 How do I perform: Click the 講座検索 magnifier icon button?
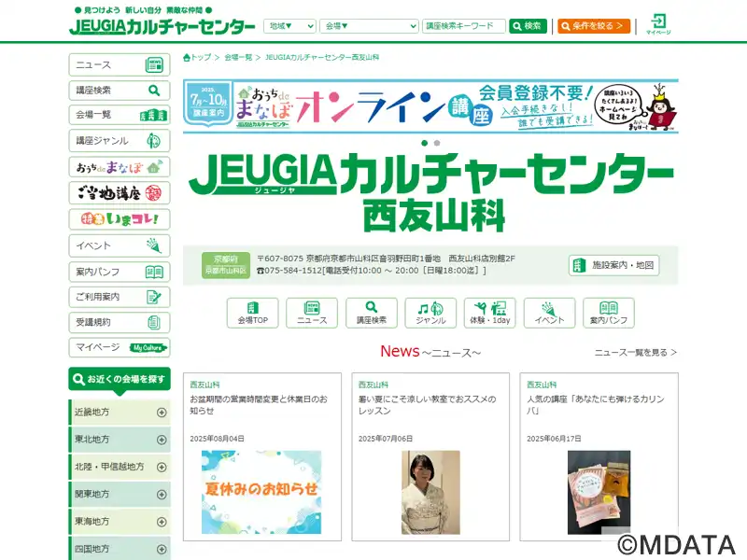(x=371, y=313)
